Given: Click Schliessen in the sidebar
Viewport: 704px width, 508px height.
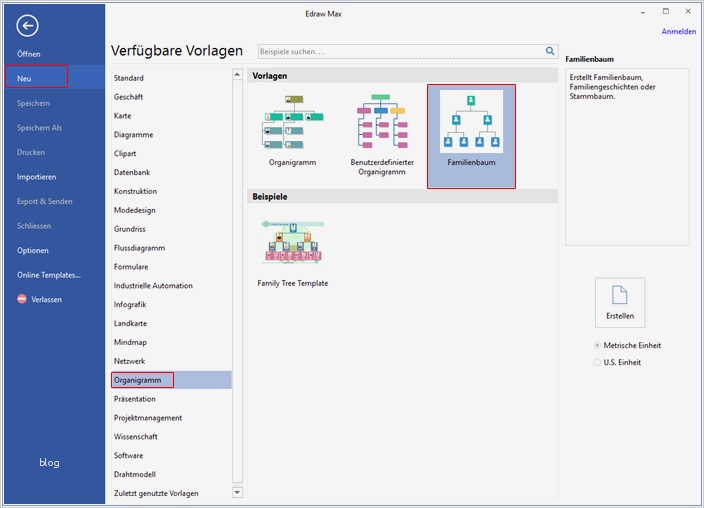Looking at the screenshot, I should coord(34,226).
